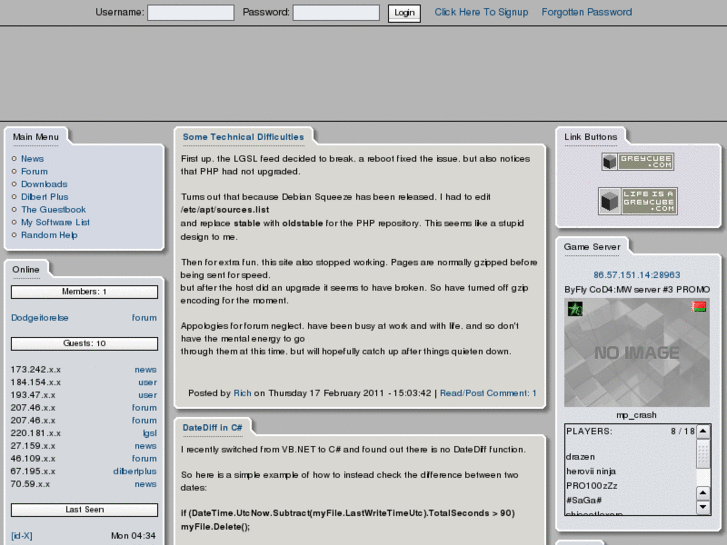Open author Rich's profile link
The height and width of the screenshot is (545, 727).
(242, 393)
